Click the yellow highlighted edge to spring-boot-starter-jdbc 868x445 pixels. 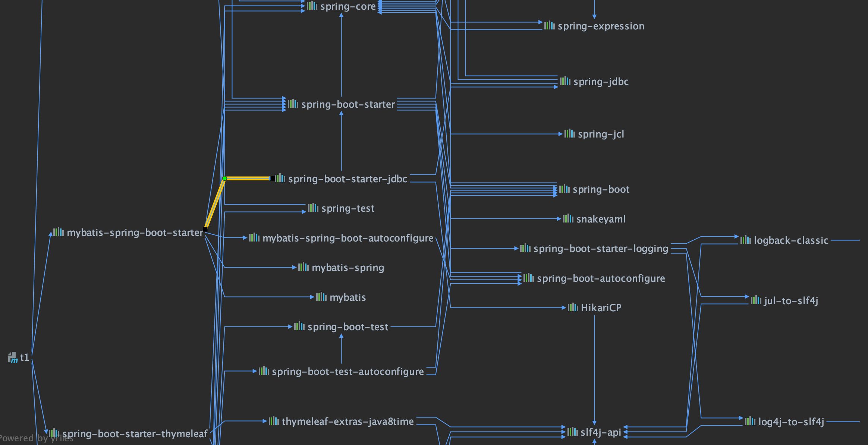point(247,179)
